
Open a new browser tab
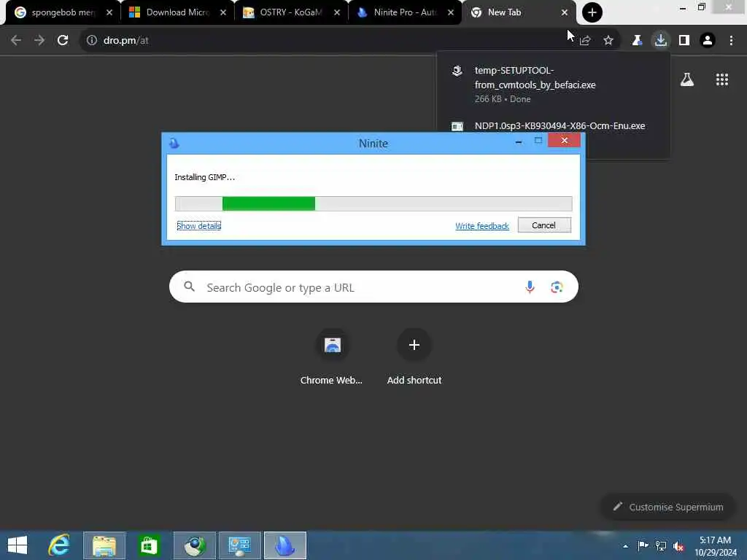(x=592, y=12)
